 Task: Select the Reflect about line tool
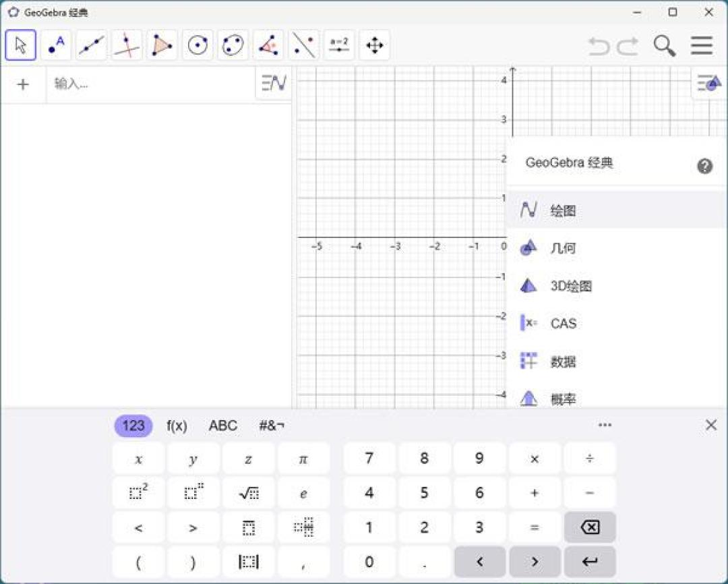[303, 45]
